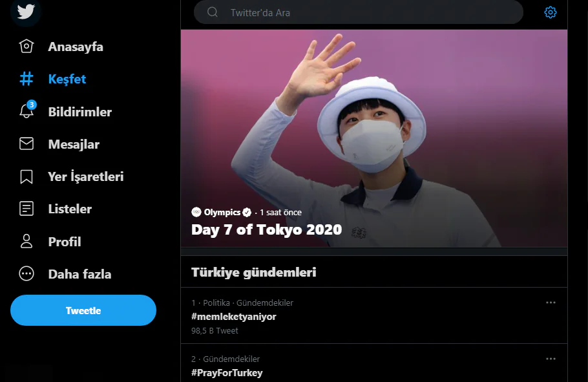Open the explore settings gear icon

pos(551,12)
